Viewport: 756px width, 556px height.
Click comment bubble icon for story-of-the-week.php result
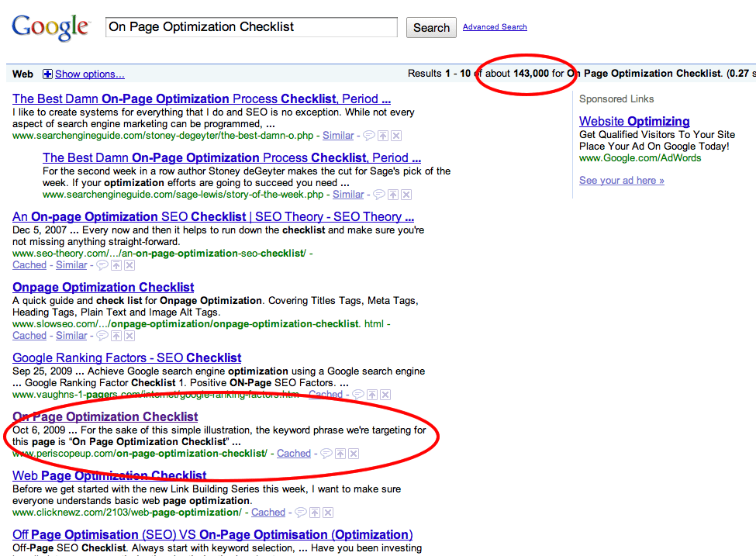point(379,195)
